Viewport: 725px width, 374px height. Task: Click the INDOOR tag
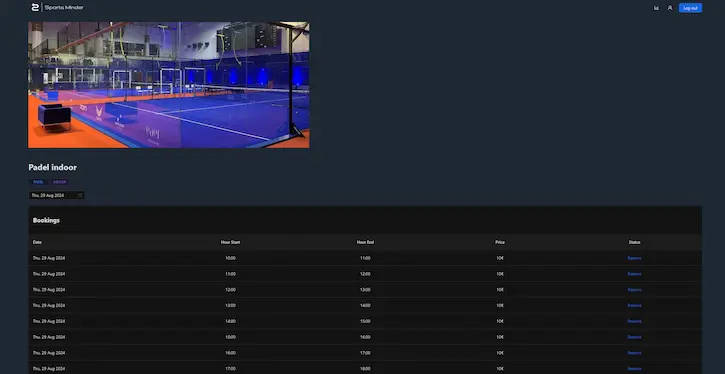60,182
